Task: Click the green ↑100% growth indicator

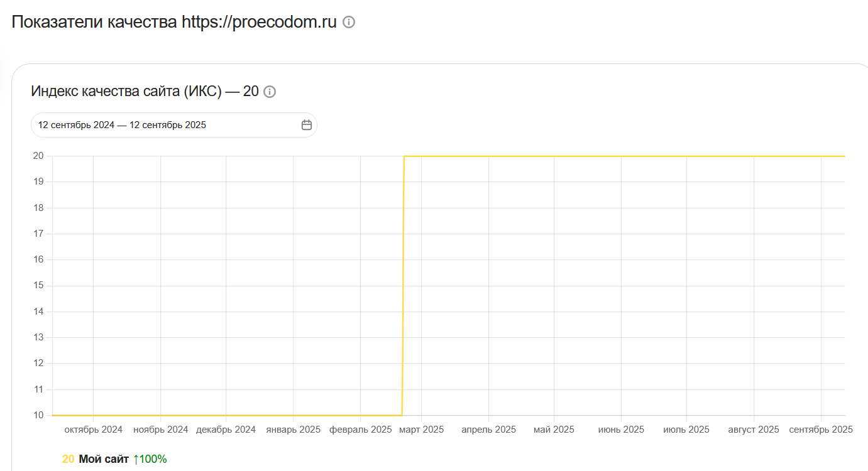Action: (x=150, y=459)
